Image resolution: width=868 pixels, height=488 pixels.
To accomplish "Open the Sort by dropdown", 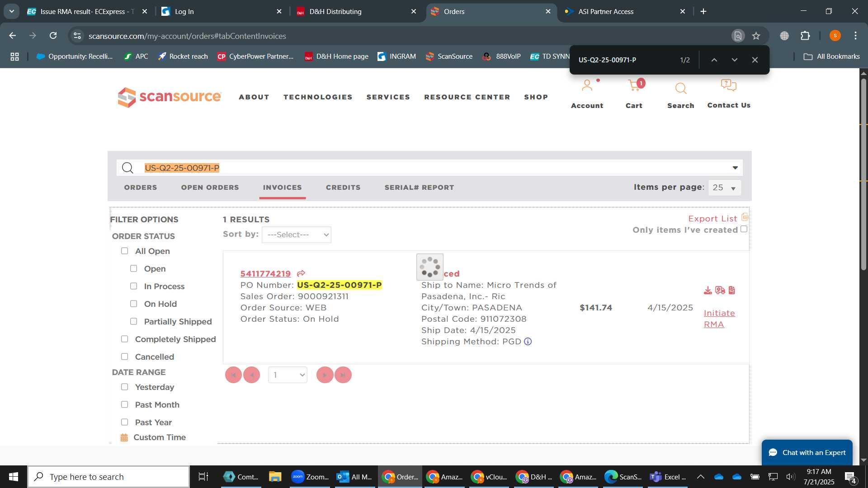I will coord(297,235).
